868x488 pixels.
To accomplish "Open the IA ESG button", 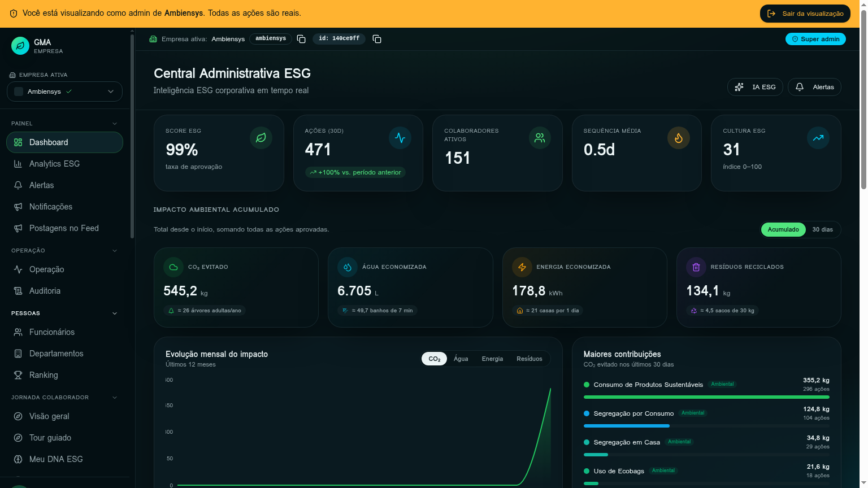I will (x=756, y=87).
